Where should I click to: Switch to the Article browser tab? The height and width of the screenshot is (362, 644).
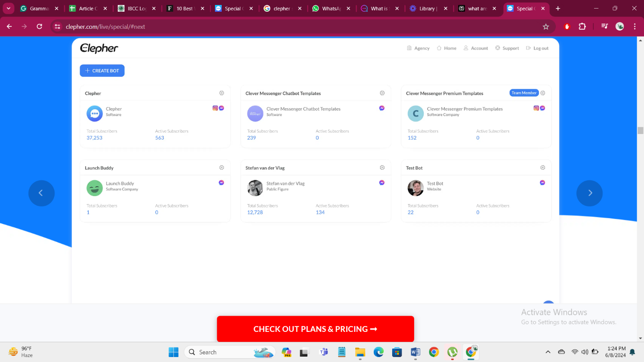click(88, 9)
